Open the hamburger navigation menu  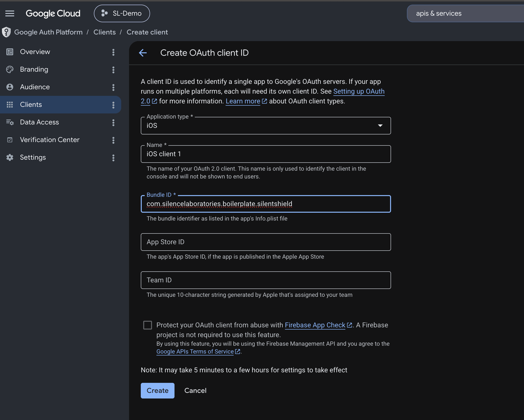click(10, 13)
